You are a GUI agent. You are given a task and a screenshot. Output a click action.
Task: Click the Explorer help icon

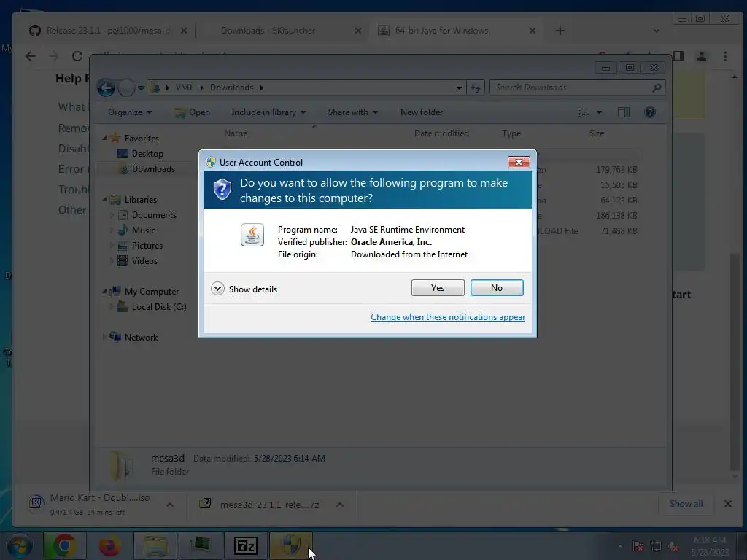coord(650,112)
